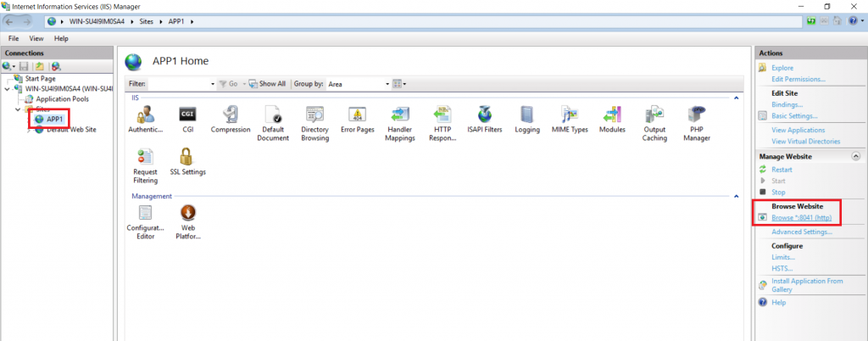Viewport: 868px width, 341px height.
Task: Click Edit Permissions action
Action: pos(798,79)
